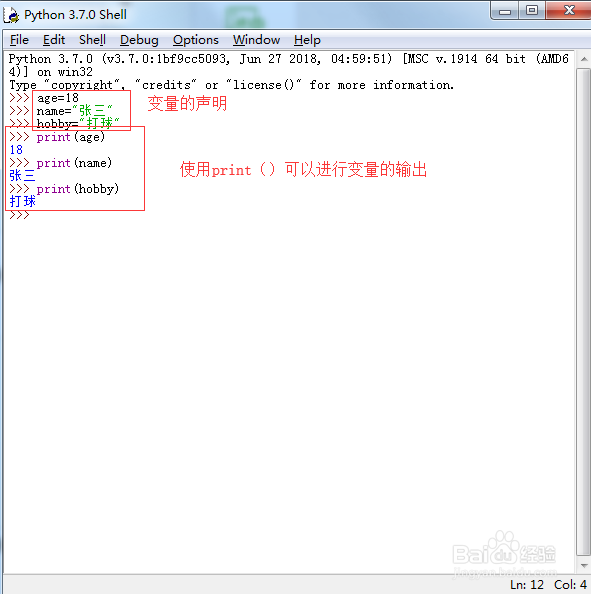Open the Window menu
Image resolution: width=591 pixels, height=594 pixels.
[x=256, y=40]
